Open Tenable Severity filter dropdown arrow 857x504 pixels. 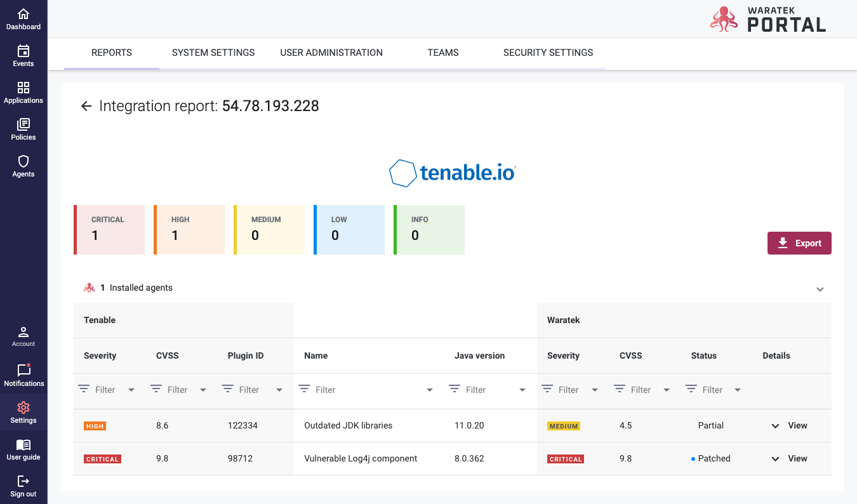tap(131, 390)
